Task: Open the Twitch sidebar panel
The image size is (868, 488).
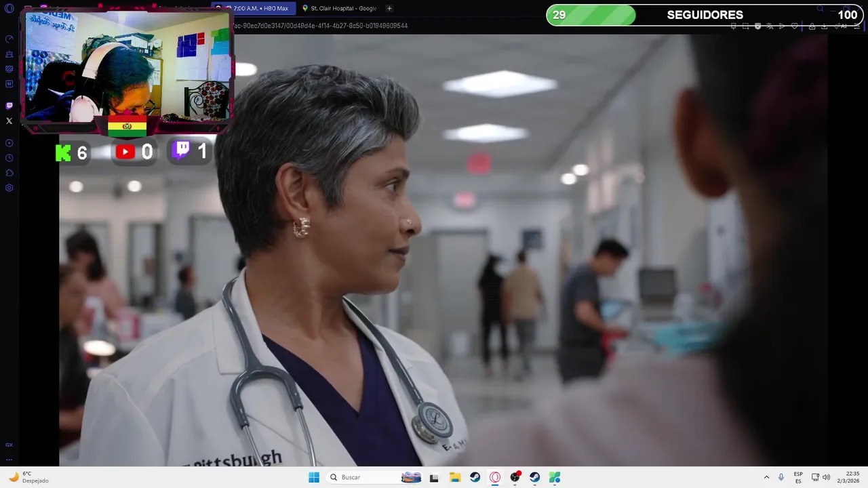Action: coord(9,105)
